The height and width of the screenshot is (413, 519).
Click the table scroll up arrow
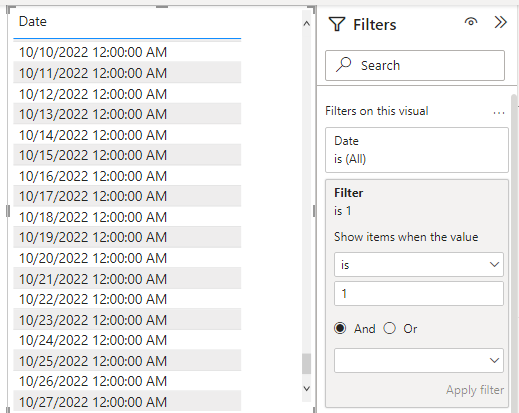coord(307,24)
